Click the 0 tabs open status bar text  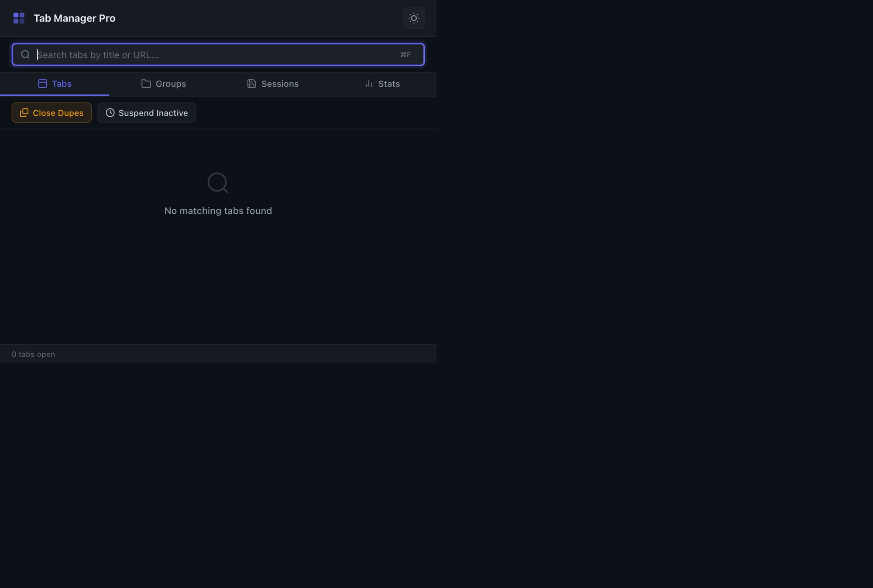click(34, 354)
